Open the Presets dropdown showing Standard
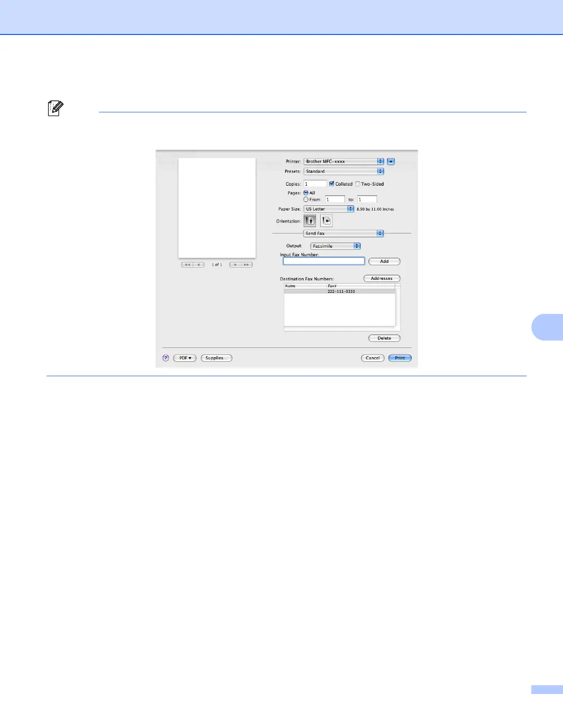This screenshot has height=728, width=563. tap(344, 171)
